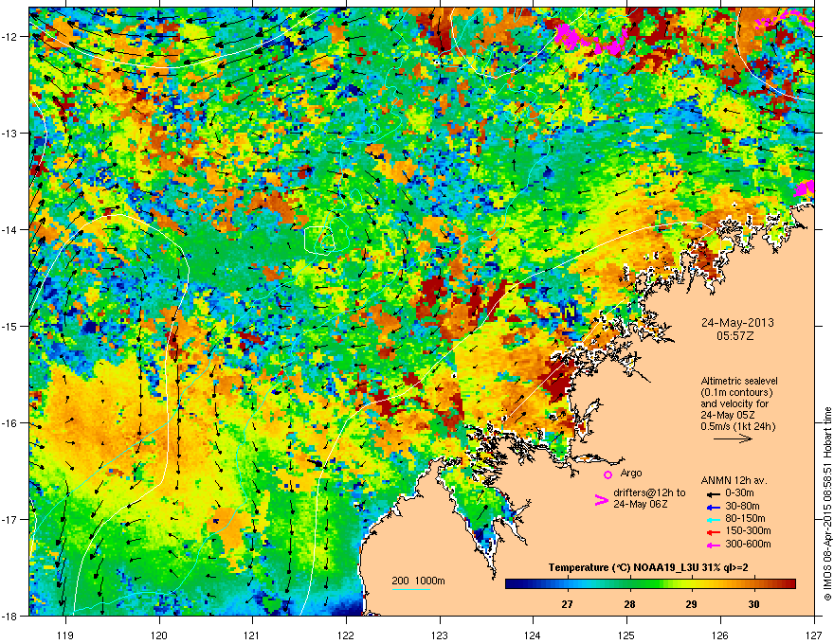Click the 'drifters@12h to' legend label
Viewport: 834px width, 644px height.
pos(649,492)
